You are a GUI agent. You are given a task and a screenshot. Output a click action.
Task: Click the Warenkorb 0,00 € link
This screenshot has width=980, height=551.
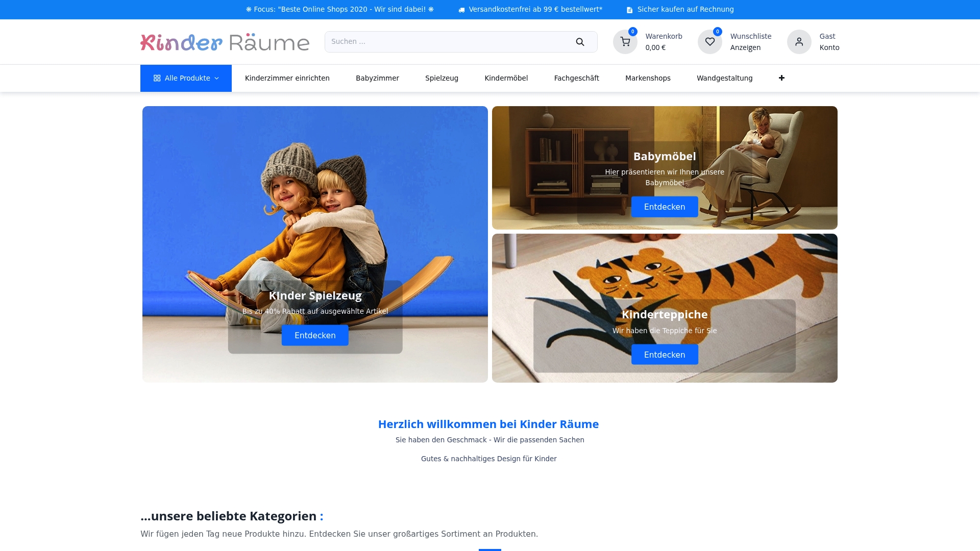coord(664,42)
